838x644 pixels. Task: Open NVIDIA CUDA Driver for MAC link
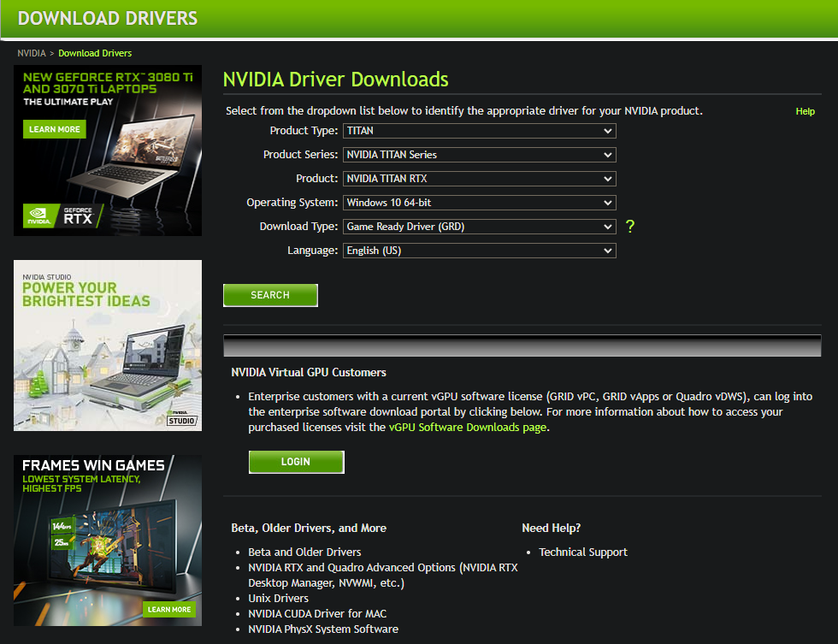[317, 613]
